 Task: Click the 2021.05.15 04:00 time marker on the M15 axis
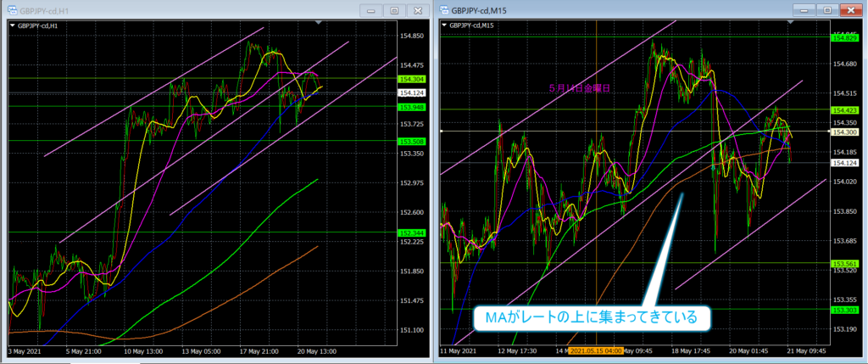click(x=597, y=350)
